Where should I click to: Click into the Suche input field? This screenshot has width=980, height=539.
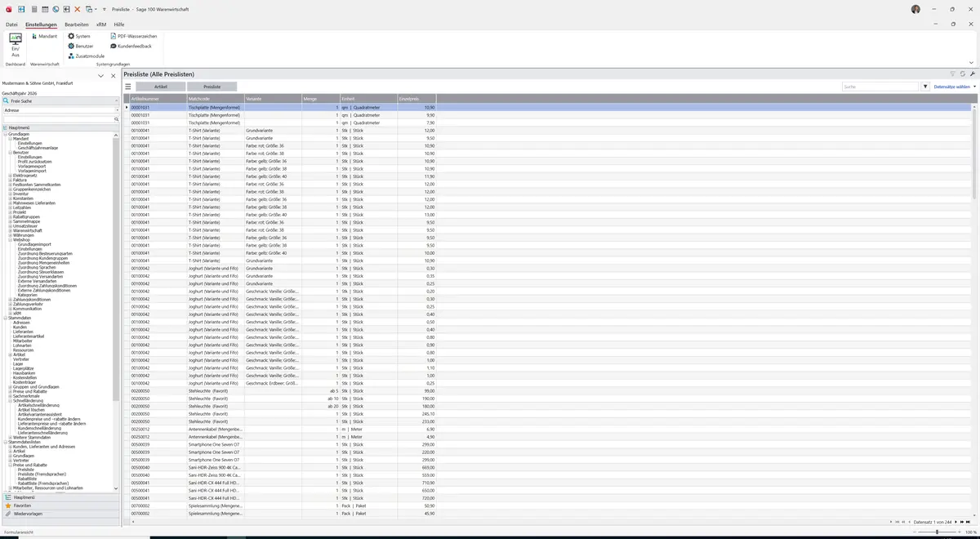point(880,87)
